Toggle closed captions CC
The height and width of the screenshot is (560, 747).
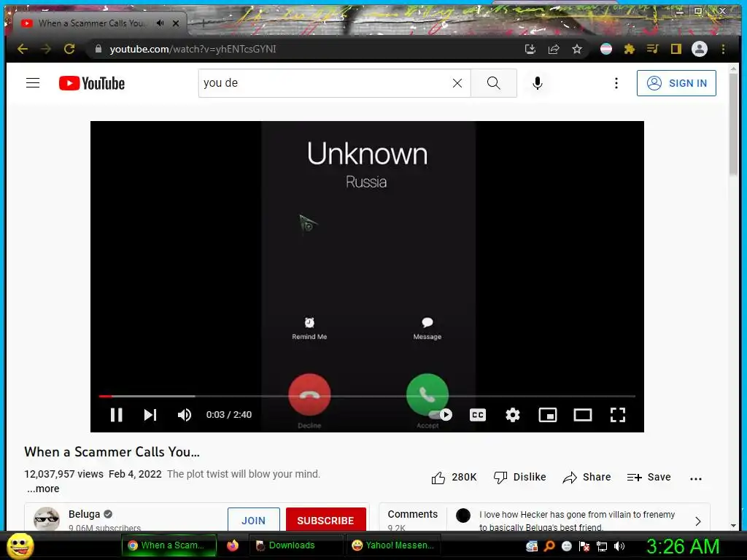coord(477,415)
